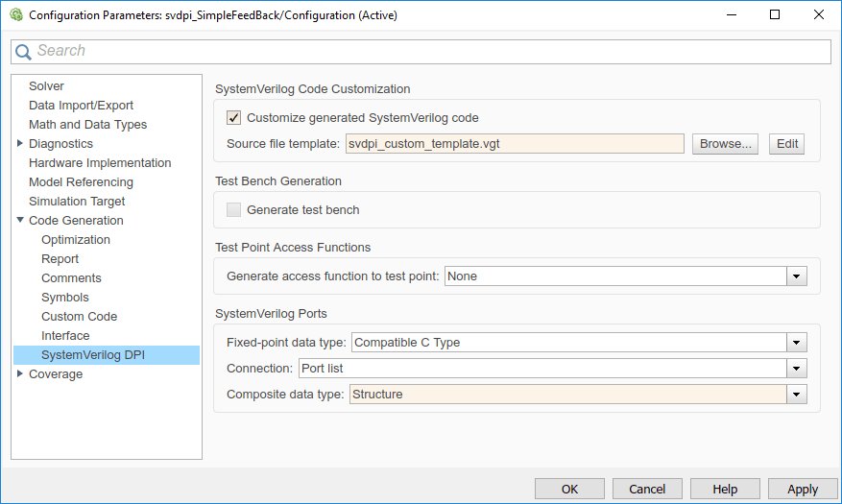Viewport: 842px width, 504px height.
Task: Click into the Source file template field
Action: pyautogui.click(x=514, y=144)
